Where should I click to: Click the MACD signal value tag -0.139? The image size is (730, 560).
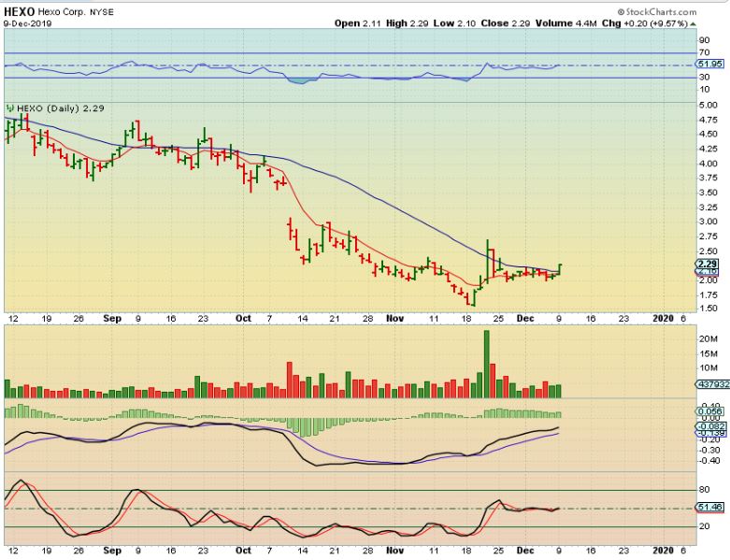click(x=711, y=434)
